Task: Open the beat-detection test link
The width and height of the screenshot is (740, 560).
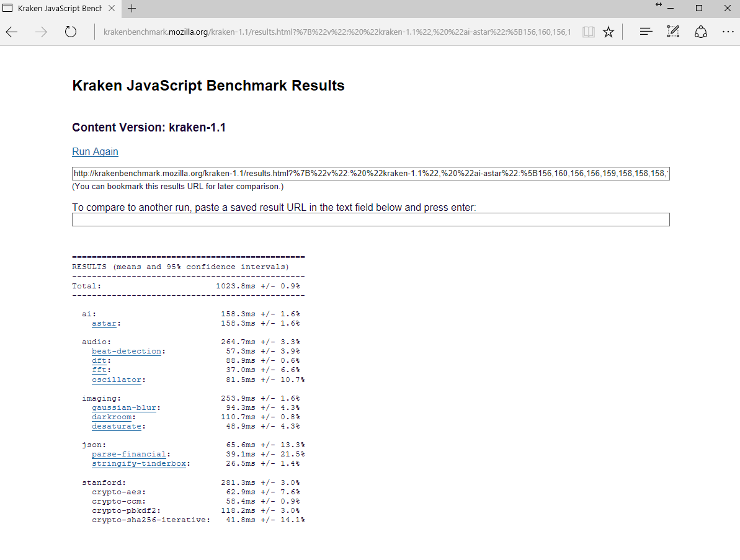Action: pos(127,352)
